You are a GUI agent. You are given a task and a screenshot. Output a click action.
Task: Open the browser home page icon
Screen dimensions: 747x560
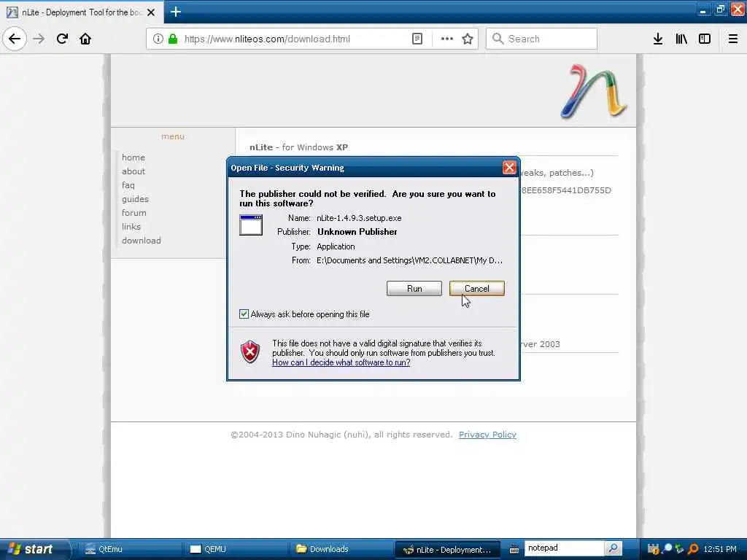pyautogui.click(x=85, y=39)
